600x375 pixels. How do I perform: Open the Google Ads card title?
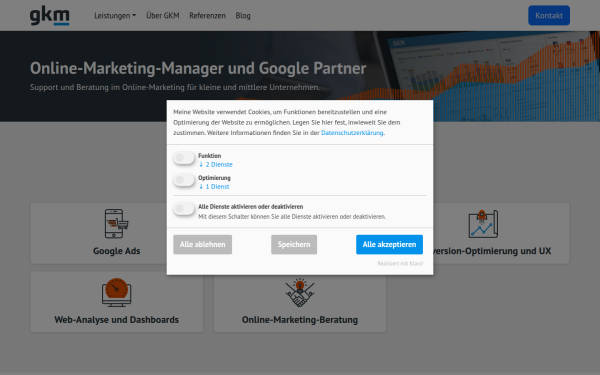(x=117, y=251)
